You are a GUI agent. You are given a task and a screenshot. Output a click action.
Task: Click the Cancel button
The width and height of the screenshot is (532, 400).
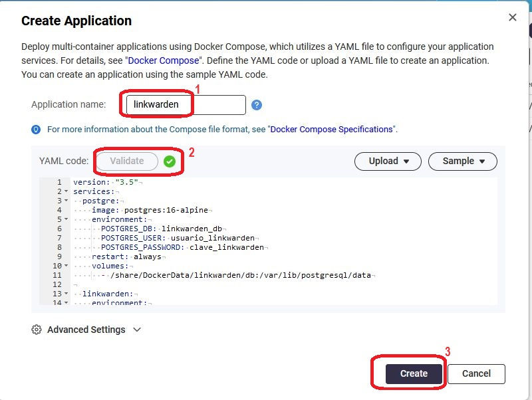[476, 373]
